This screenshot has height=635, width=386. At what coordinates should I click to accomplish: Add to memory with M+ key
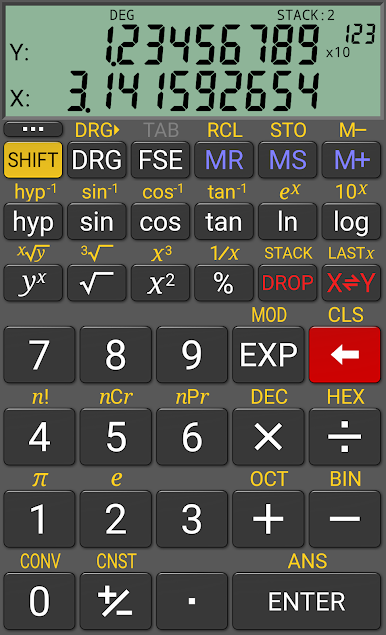pyautogui.click(x=351, y=160)
